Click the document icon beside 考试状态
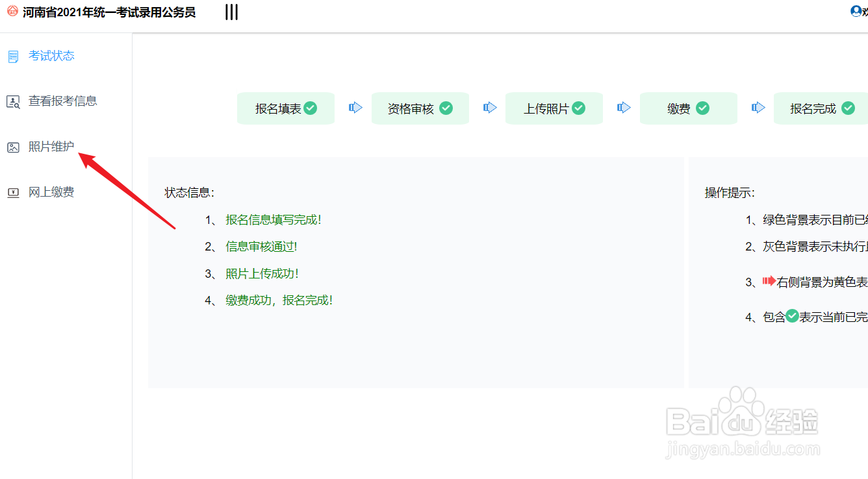 [12, 55]
